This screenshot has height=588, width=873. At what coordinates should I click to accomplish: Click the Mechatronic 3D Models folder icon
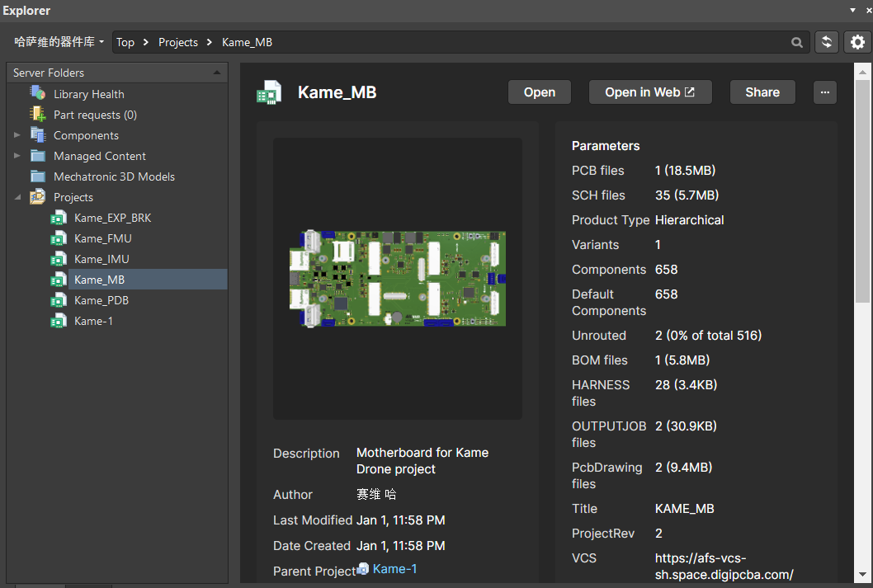point(38,176)
